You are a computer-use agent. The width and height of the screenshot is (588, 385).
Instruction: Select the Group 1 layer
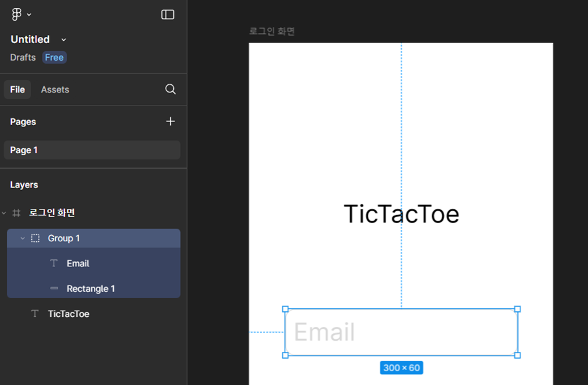pos(94,238)
